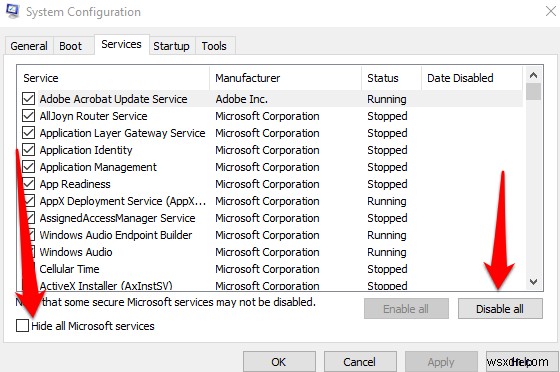Image resolution: width=560 pixels, height=372 pixels.
Task: Click the services list scrollbar thumb
Action: point(534,91)
